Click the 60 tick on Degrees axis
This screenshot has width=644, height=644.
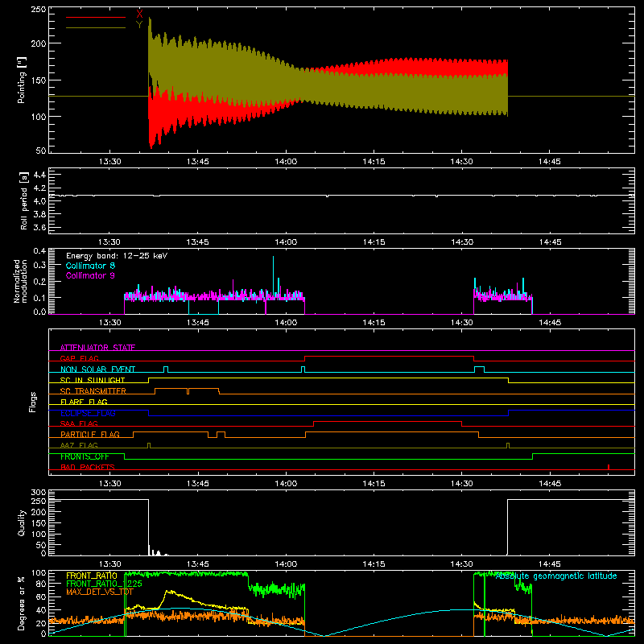41,597
